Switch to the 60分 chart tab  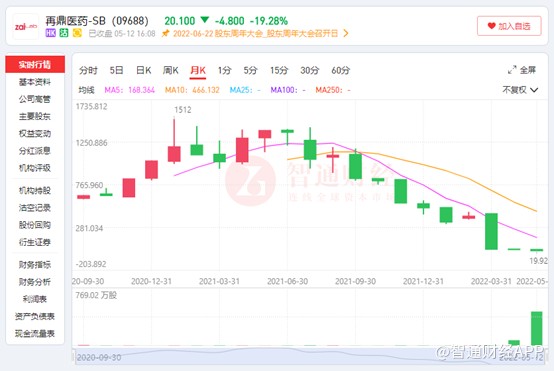click(x=341, y=70)
